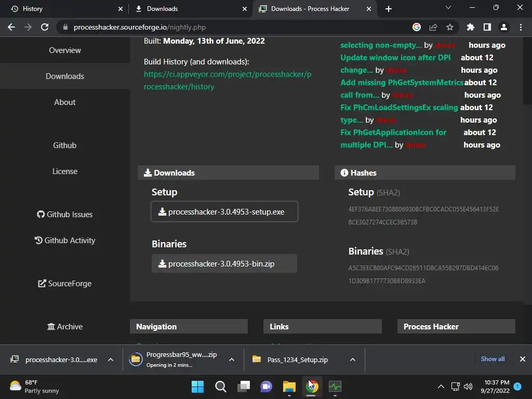Download processhacker-3.0.4953-bin.zip
Screen dimensions: 532x399
(x=224, y=263)
